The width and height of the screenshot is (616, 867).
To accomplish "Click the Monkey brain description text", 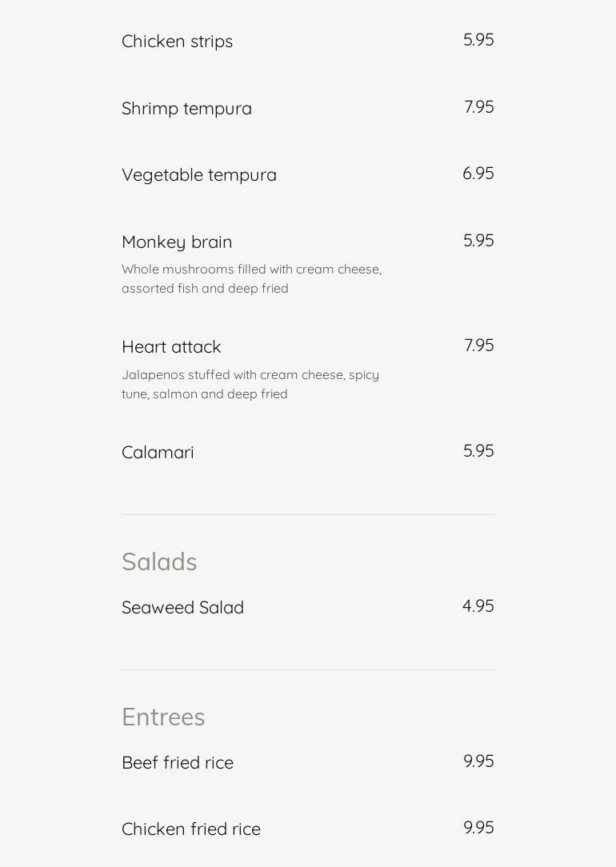I will coord(251,278).
